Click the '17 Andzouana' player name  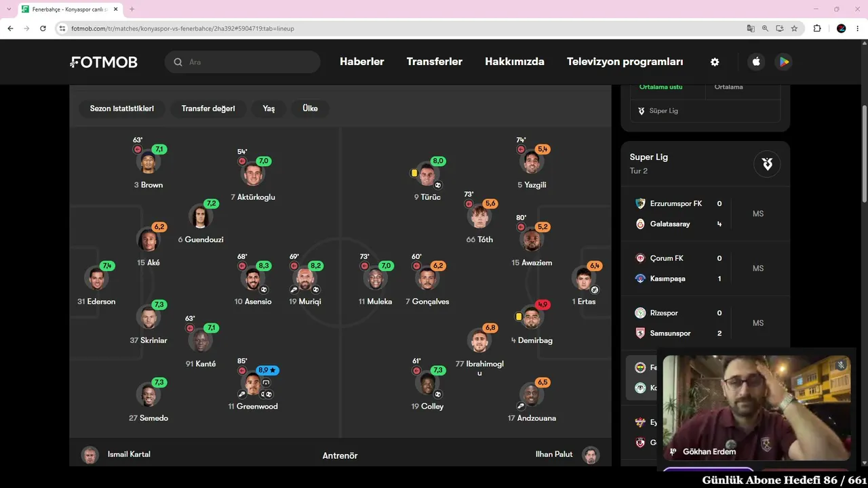pyautogui.click(x=532, y=418)
